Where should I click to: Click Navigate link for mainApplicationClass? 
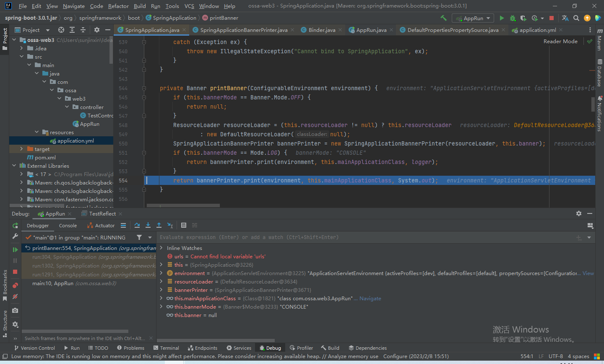click(370, 298)
